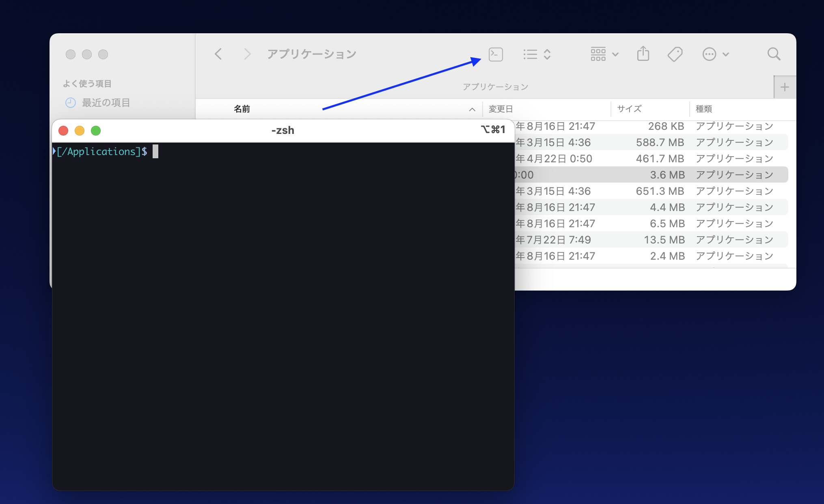
Task: Open the group-by dropdown in Finder toolbar
Action: (x=604, y=54)
